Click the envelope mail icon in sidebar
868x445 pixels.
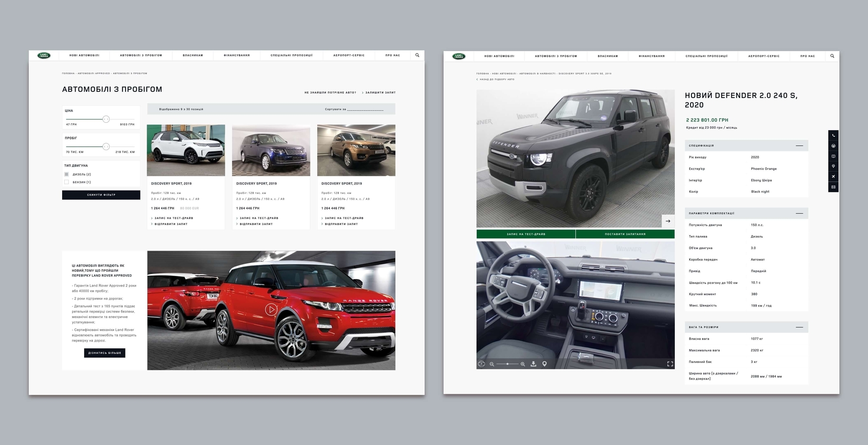click(x=833, y=187)
